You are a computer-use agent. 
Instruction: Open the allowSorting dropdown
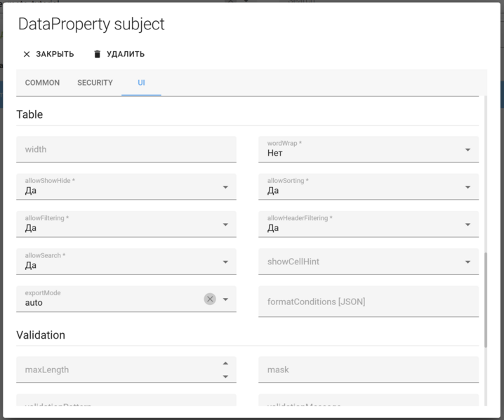click(467, 187)
